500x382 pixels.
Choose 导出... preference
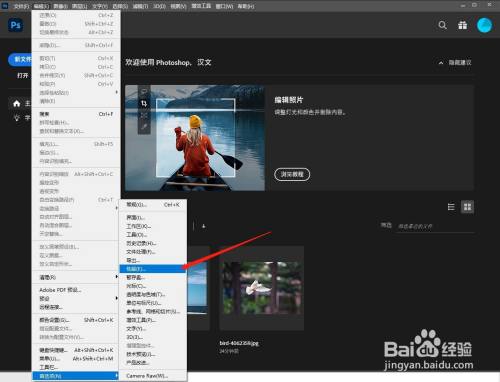point(153,260)
